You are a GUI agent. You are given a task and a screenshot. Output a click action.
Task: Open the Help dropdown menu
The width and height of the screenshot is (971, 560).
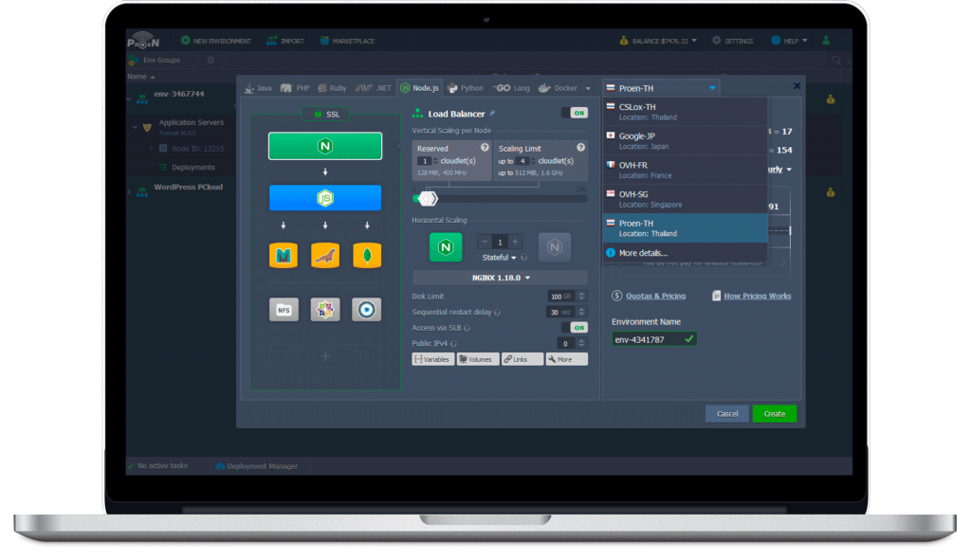click(789, 41)
